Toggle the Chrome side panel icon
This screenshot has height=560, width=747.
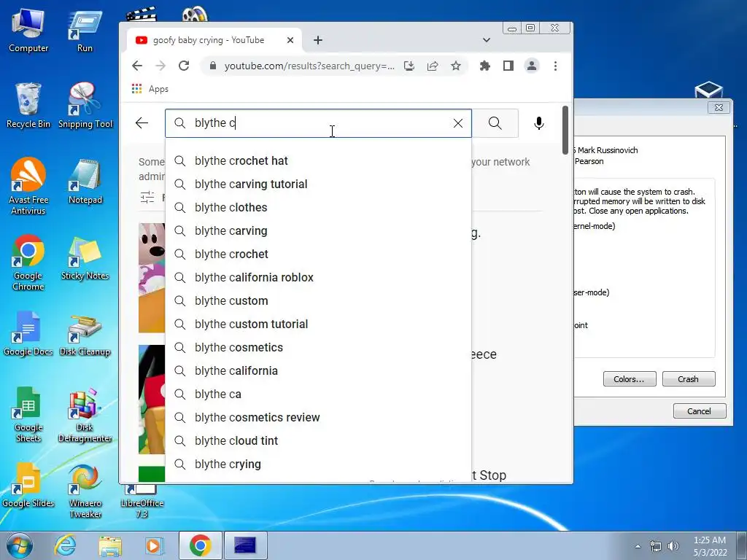pos(508,66)
